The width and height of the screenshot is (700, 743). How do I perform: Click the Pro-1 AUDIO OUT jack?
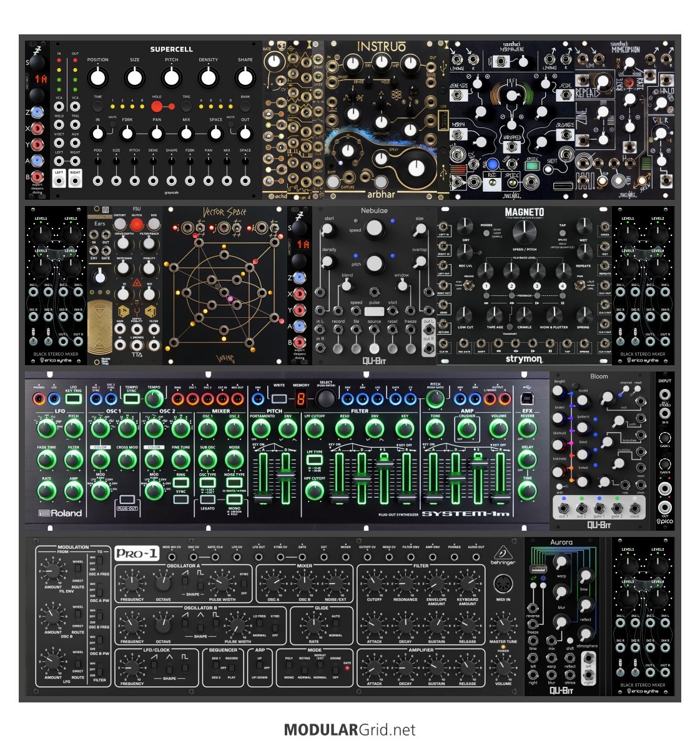pyautogui.click(x=476, y=558)
